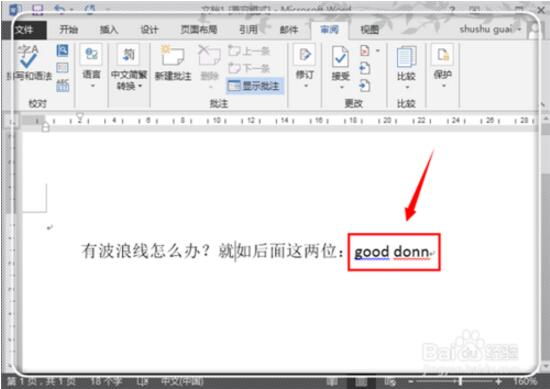Viewport: 550px width, 389px height.
Task: Click the Undo icon in quick access toolbar
Action: 59,9
